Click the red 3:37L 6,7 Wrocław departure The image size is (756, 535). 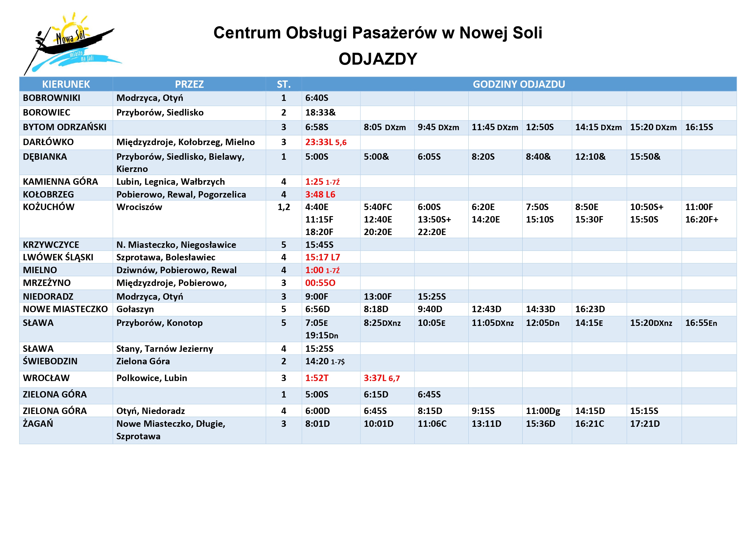[381, 378]
